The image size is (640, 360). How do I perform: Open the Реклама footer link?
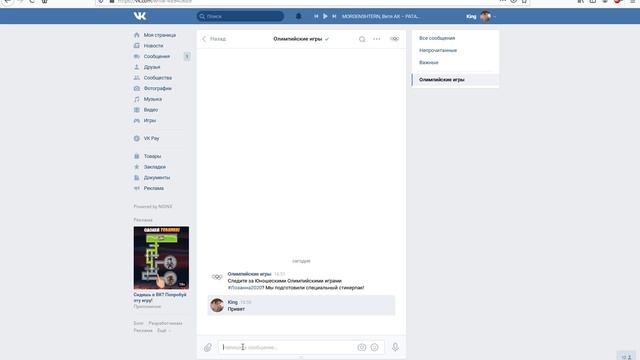(143, 331)
